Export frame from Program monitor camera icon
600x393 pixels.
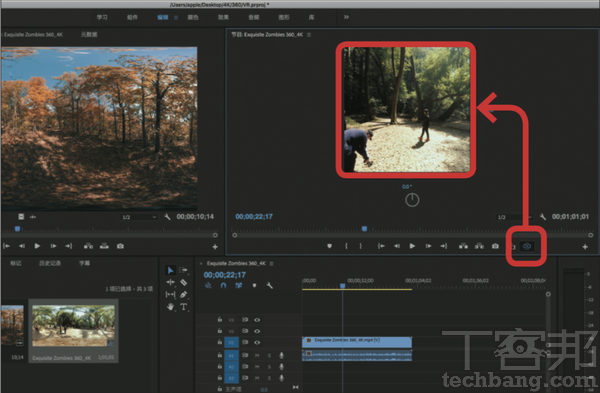[x=495, y=246]
